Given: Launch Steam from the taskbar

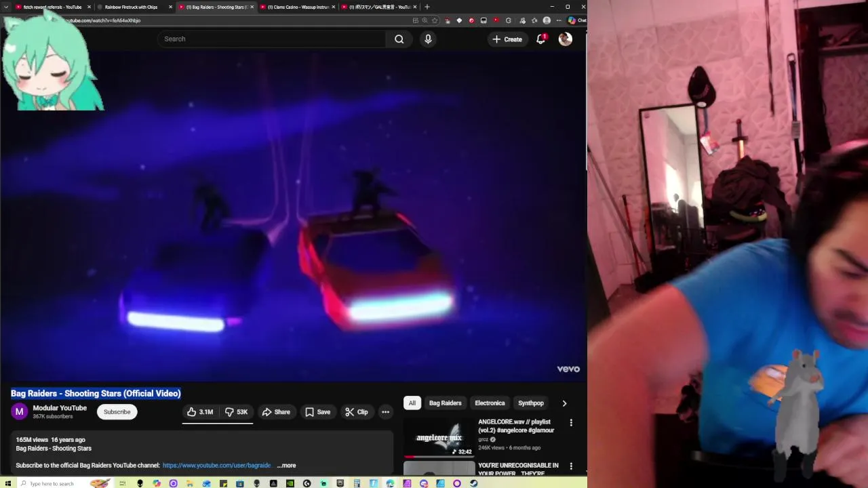Looking at the screenshot, I should tap(473, 483).
